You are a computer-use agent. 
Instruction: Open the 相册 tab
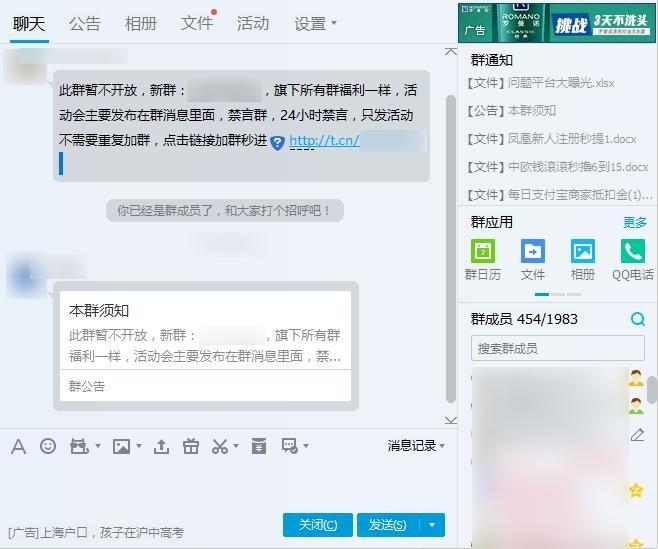point(141,24)
